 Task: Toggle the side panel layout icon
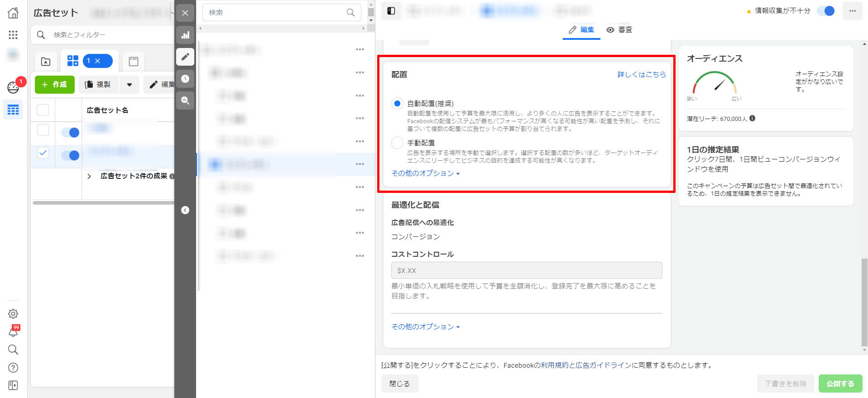coord(391,11)
